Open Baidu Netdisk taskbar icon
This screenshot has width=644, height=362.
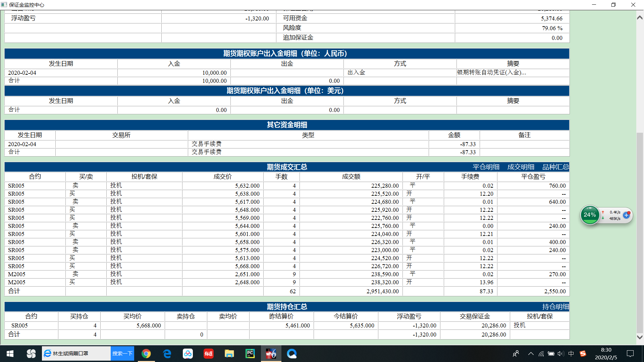(187, 354)
